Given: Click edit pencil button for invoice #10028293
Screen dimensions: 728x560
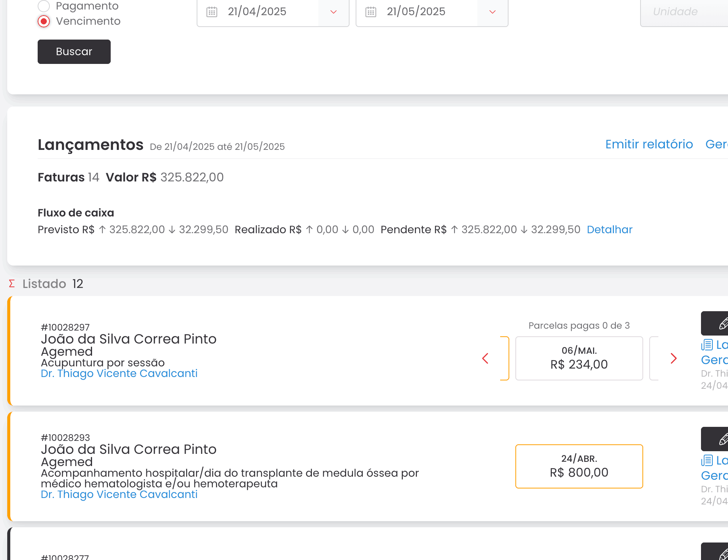Looking at the screenshot, I should (x=715, y=439).
